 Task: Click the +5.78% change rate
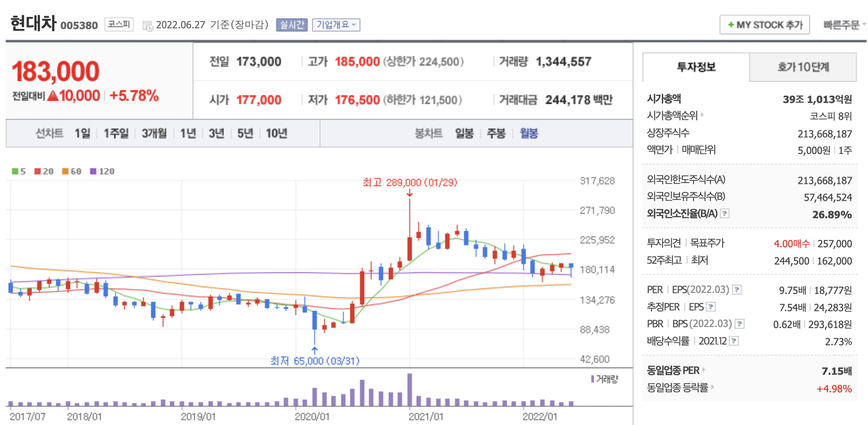click(x=134, y=96)
